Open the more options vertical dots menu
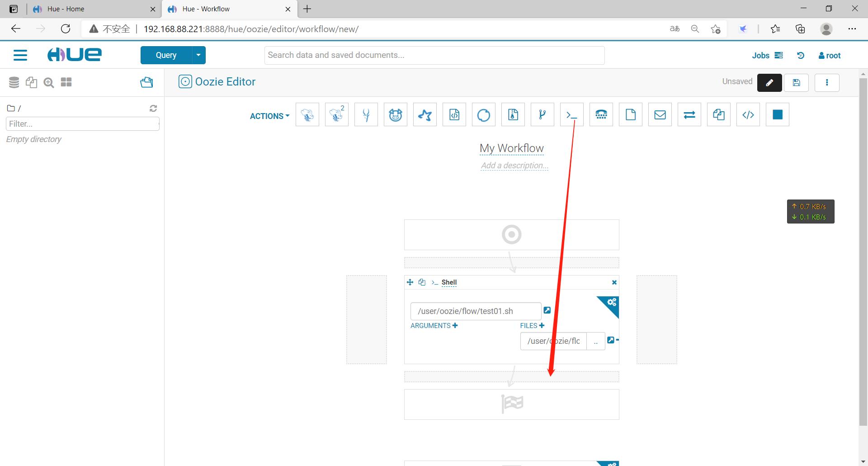 coord(827,82)
